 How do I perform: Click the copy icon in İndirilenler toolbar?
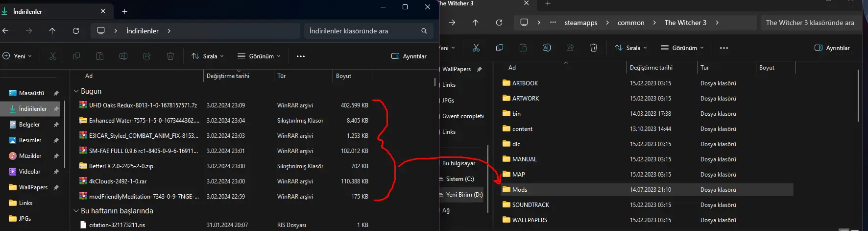(76, 56)
